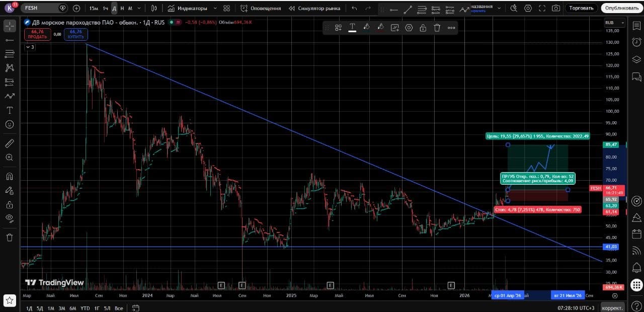This screenshot has height=312, width=644.
Task: Toggle lock on the selected drawing
Action: click(x=423, y=28)
